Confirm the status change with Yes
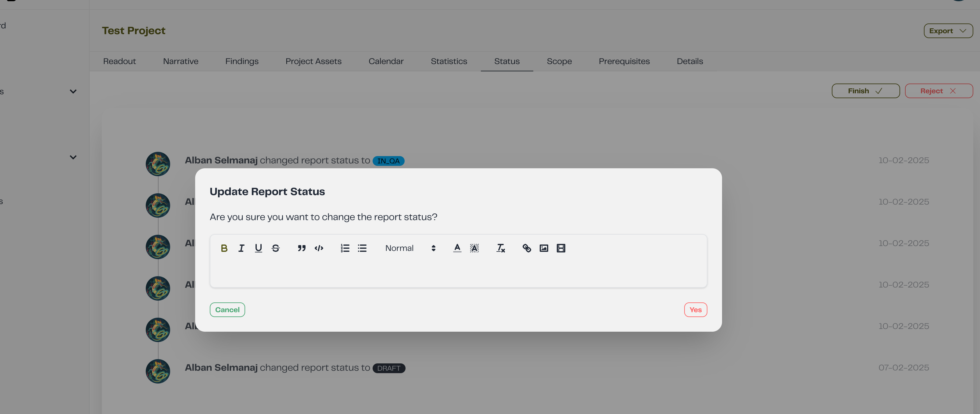Viewport: 980px width, 414px height. pyautogui.click(x=696, y=310)
